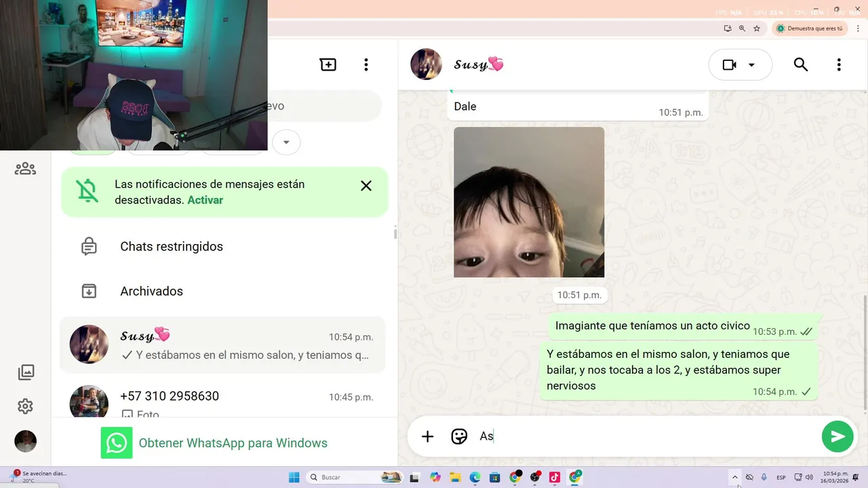This screenshot has height=488, width=868.
Task: Click the WhatsApp logo in download banner
Action: click(x=117, y=443)
